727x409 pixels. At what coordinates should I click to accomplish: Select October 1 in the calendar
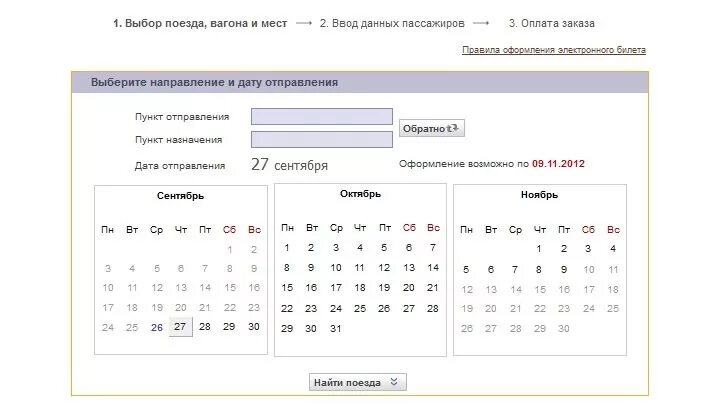pos(287,248)
